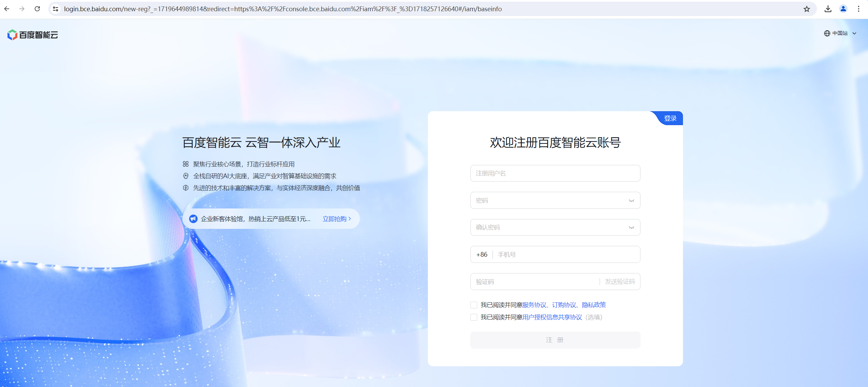
Task: Open the browser three-dot menu
Action: [858, 9]
